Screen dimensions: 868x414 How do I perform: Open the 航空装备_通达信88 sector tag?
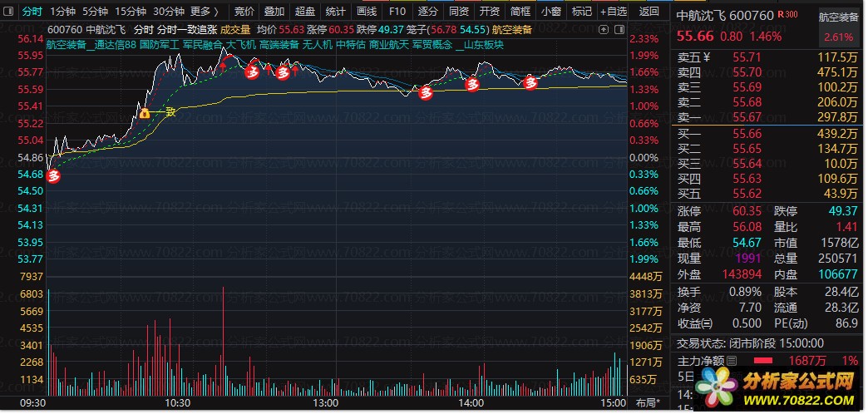(x=91, y=45)
